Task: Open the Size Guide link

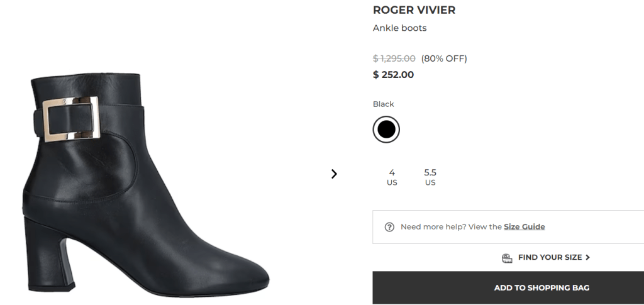Action: point(524,227)
